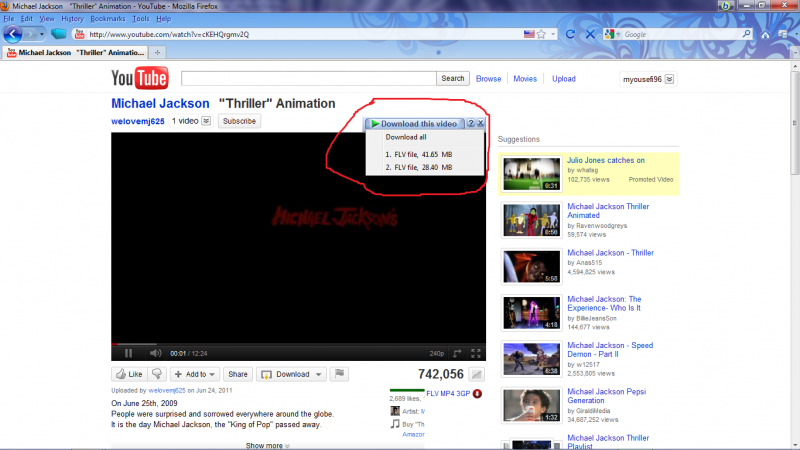
Task: Open the Google search engine selector
Action: pos(612,34)
